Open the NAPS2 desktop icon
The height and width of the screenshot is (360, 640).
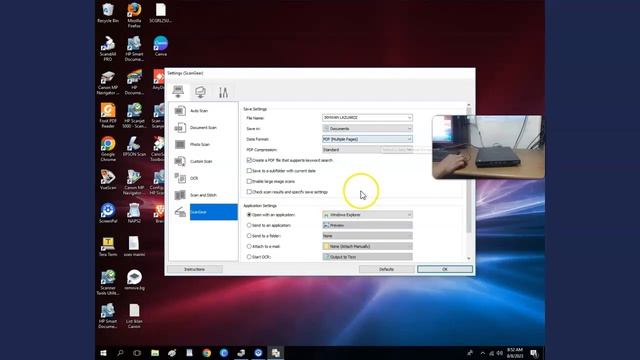(x=134, y=213)
